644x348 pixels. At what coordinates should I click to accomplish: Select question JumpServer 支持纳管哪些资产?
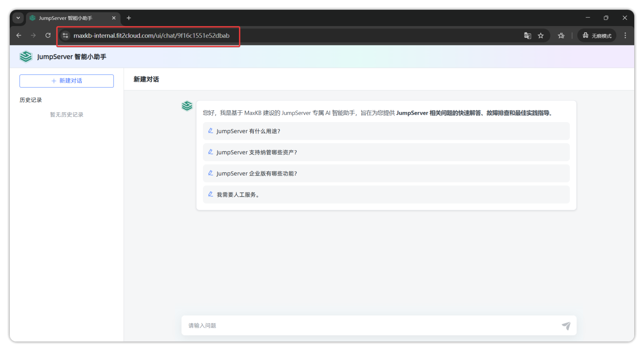(x=386, y=152)
